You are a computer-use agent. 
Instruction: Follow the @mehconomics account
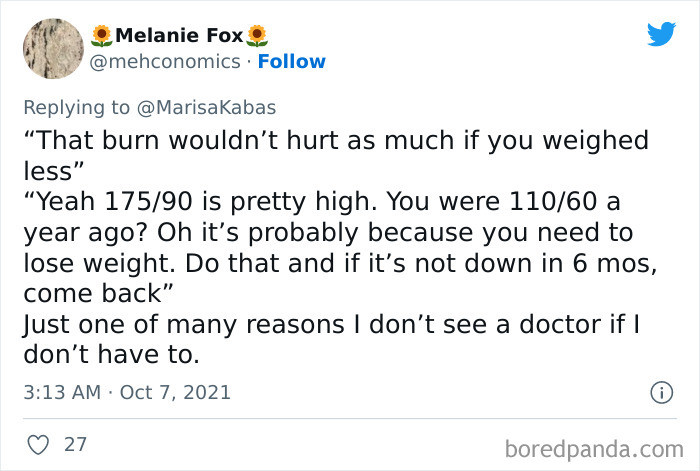point(291,61)
